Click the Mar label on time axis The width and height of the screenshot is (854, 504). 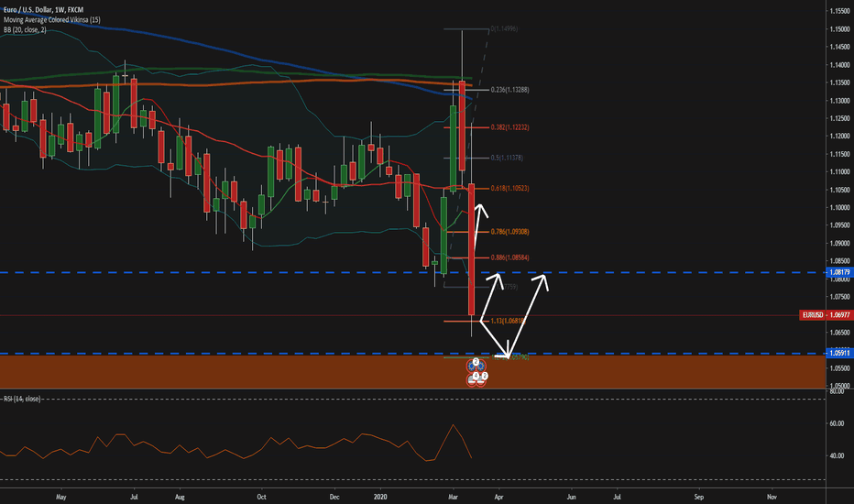click(x=453, y=497)
